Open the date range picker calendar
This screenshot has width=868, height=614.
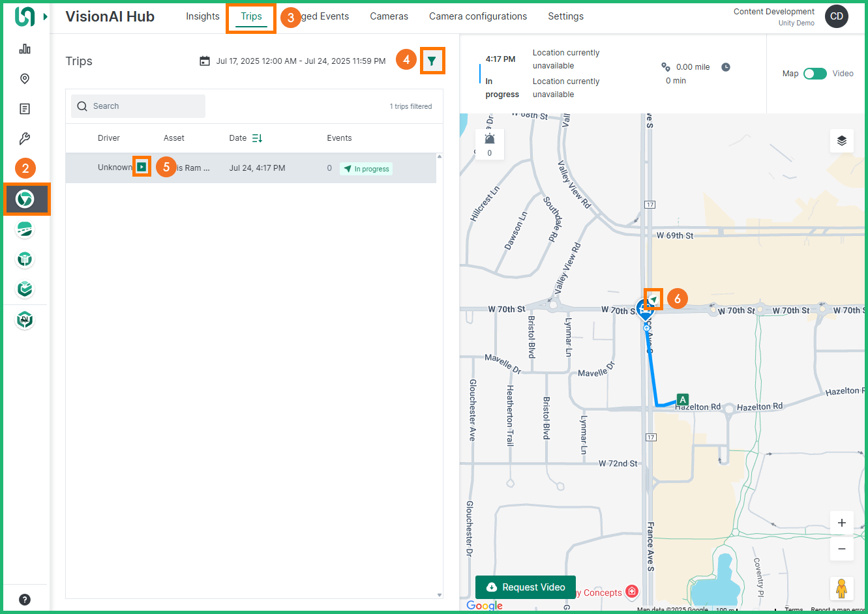205,61
